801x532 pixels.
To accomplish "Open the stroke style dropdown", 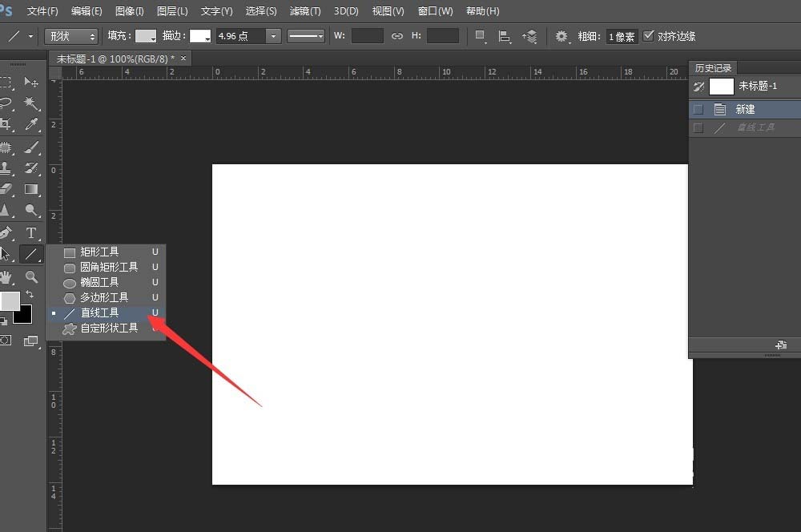I will [305, 35].
